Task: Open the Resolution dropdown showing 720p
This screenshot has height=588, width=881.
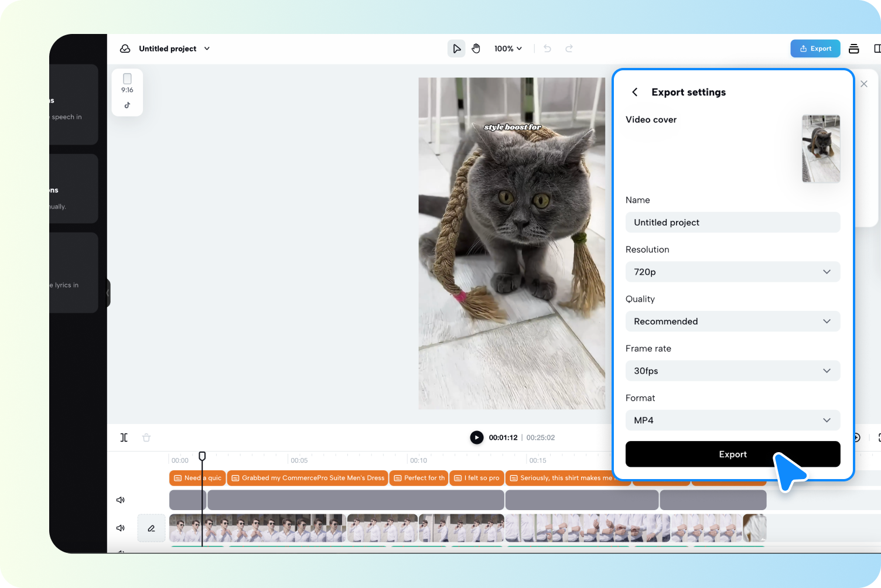Action: [733, 272]
